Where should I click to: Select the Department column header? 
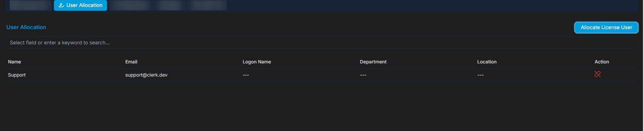373,62
